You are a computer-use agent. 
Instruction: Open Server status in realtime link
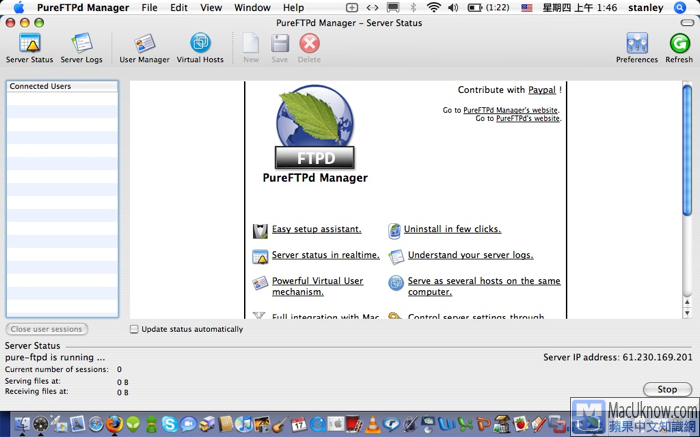point(326,255)
